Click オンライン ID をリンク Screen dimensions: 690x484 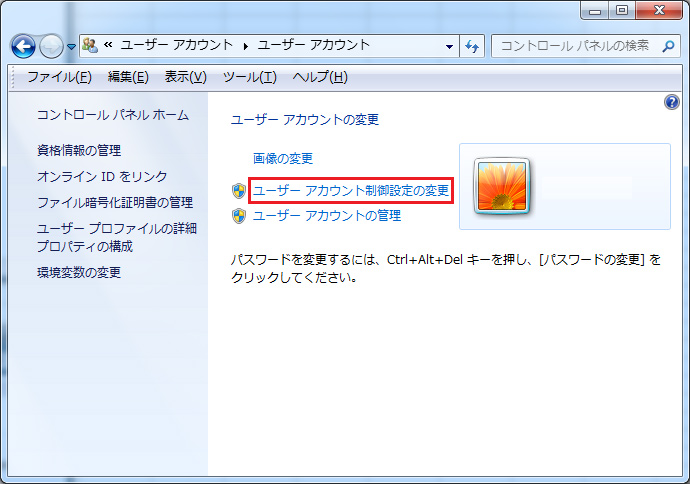pos(102,176)
